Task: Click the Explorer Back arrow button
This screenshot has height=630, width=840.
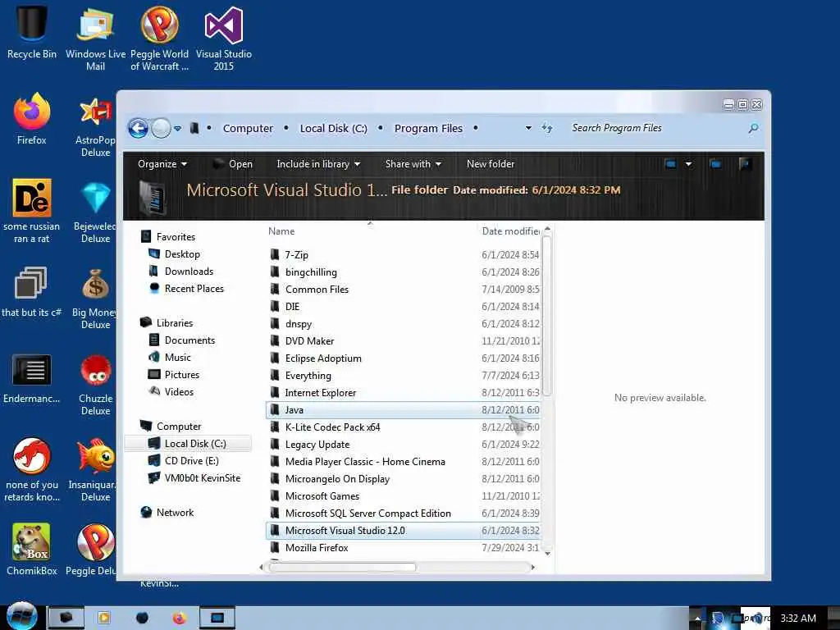Action: [x=138, y=129]
